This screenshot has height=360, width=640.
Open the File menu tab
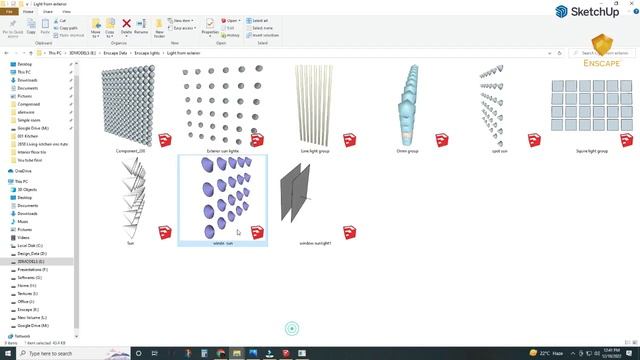coord(9,11)
